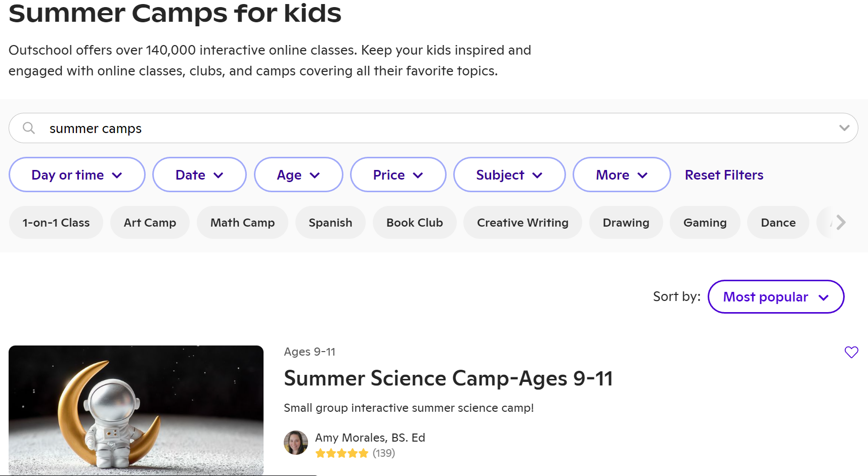Expand the Age filter
The width and height of the screenshot is (868, 476).
pyautogui.click(x=298, y=175)
